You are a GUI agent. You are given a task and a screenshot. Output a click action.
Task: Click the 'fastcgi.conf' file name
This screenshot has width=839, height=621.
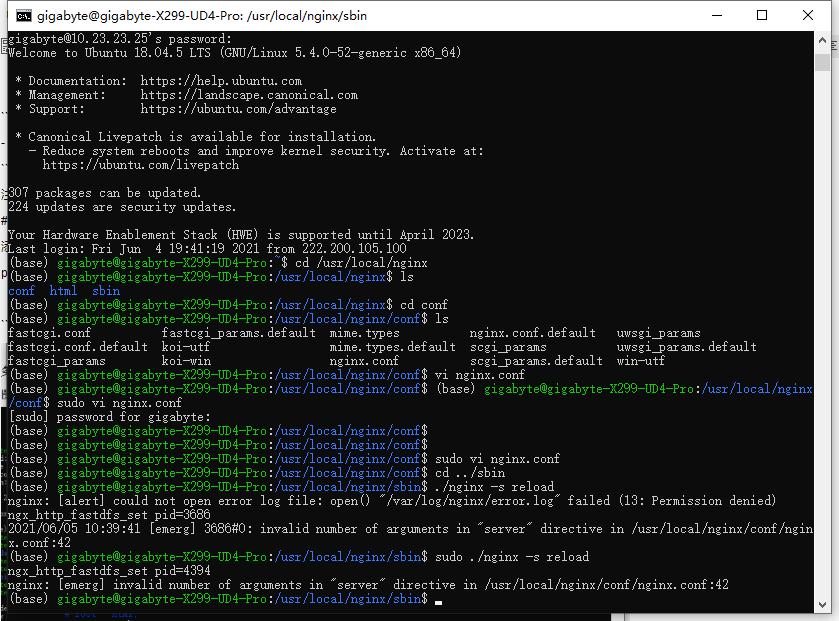[x=49, y=333]
